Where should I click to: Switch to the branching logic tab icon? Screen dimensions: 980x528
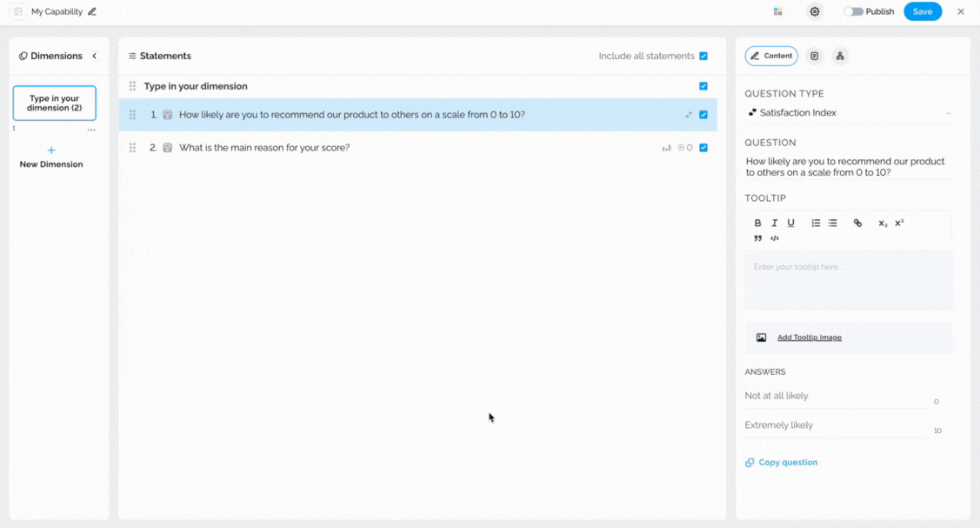(840, 57)
